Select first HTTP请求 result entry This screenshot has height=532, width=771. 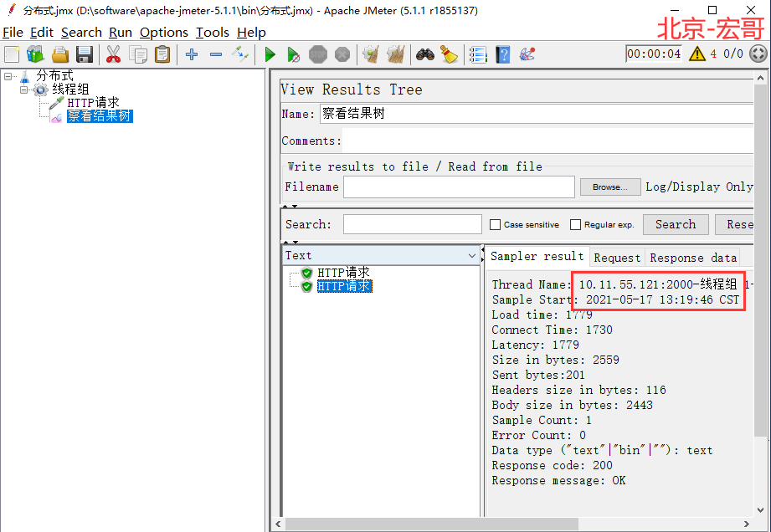coord(343,273)
